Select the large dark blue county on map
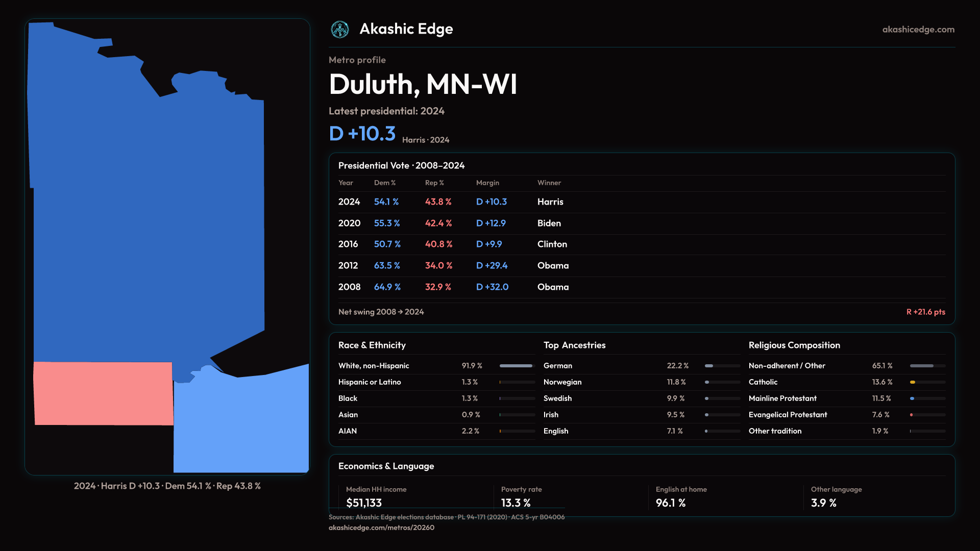 [148, 214]
